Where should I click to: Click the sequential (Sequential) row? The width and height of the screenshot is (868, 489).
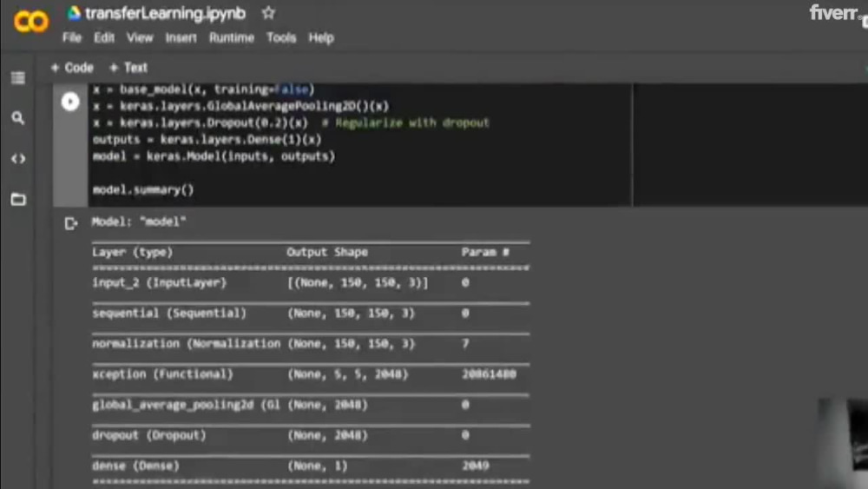(311, 313)
